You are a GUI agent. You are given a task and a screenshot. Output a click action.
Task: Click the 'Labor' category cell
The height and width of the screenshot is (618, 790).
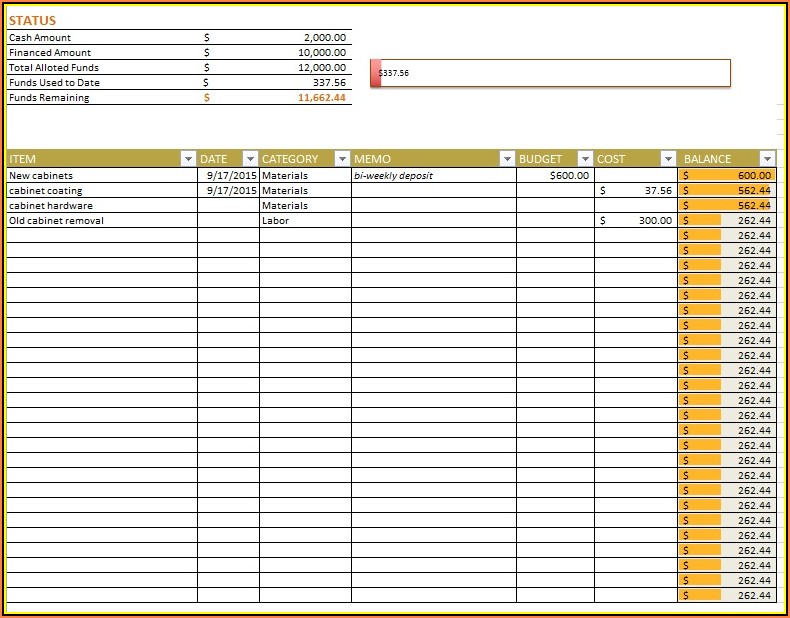coord(305,221)
